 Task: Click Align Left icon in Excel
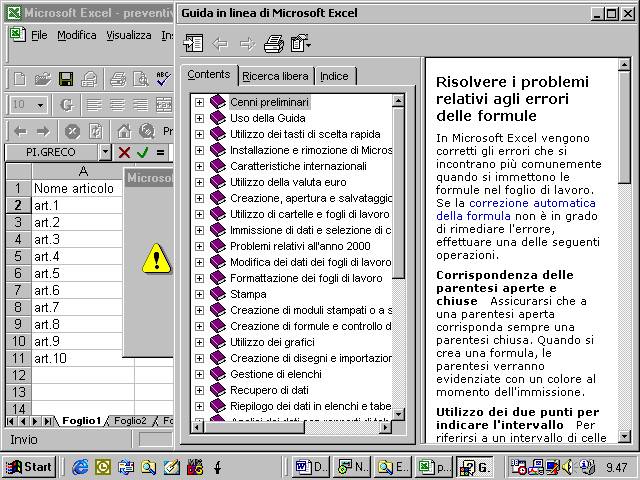(94, 105)
